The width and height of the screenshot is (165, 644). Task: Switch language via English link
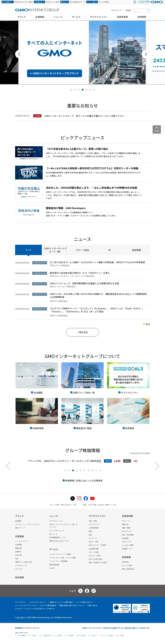pyautogui.click(x=128, y=10)
